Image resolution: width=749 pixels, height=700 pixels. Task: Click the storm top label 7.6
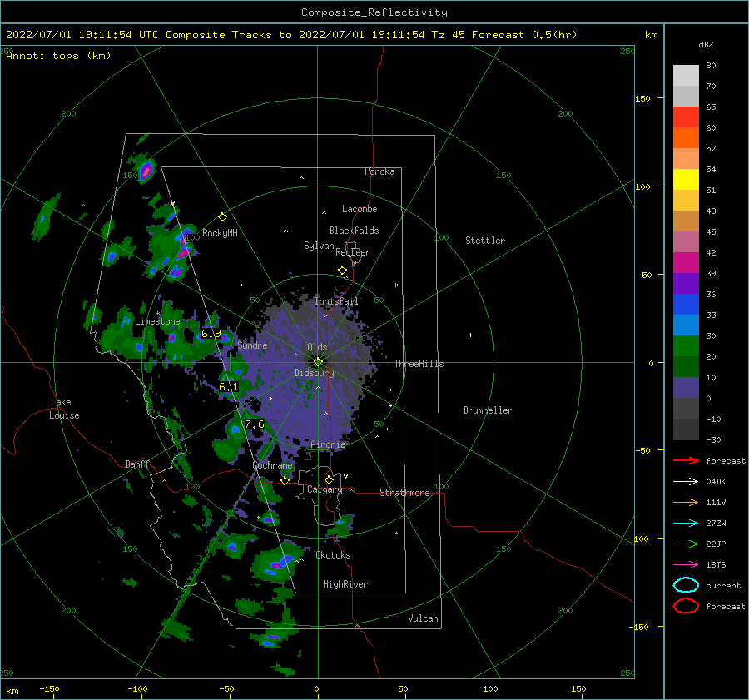254,424
